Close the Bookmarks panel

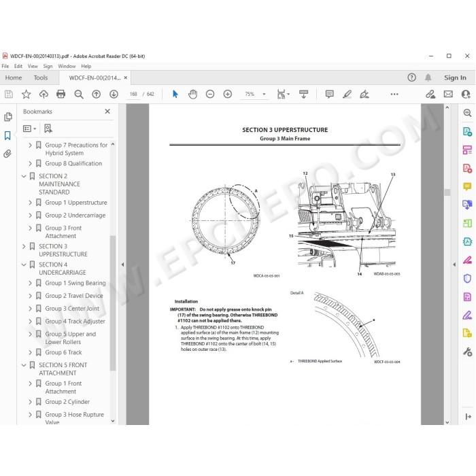coord(107,112)
